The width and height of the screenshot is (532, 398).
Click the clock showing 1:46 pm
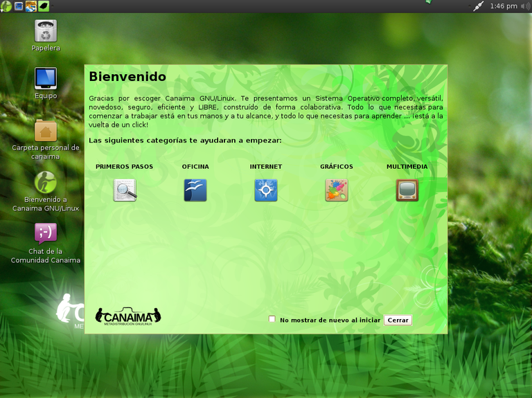[x=503, y=6]
